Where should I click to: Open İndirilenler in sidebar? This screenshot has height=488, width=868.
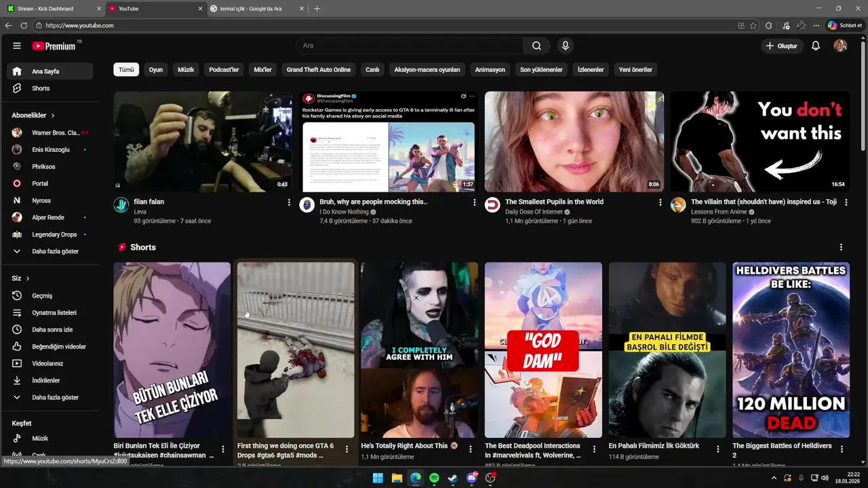pyautogui.click(x=50, y=380)
